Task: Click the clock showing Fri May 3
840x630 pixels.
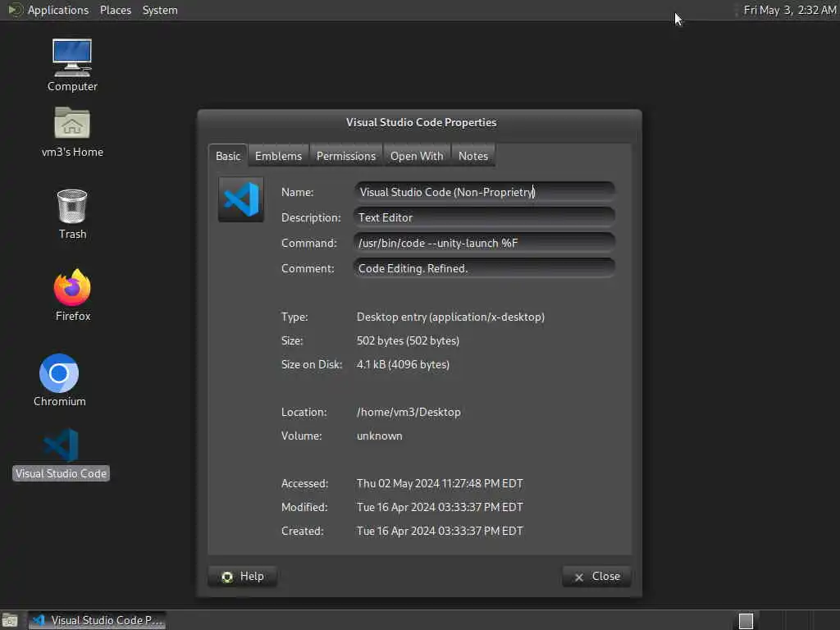Action: 789,10
